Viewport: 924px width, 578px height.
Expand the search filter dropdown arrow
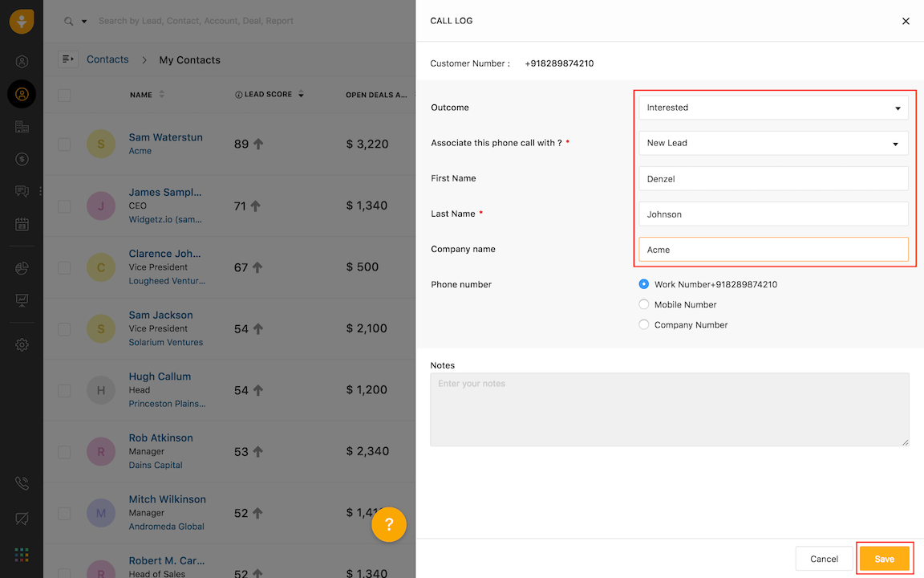[84, 22]
